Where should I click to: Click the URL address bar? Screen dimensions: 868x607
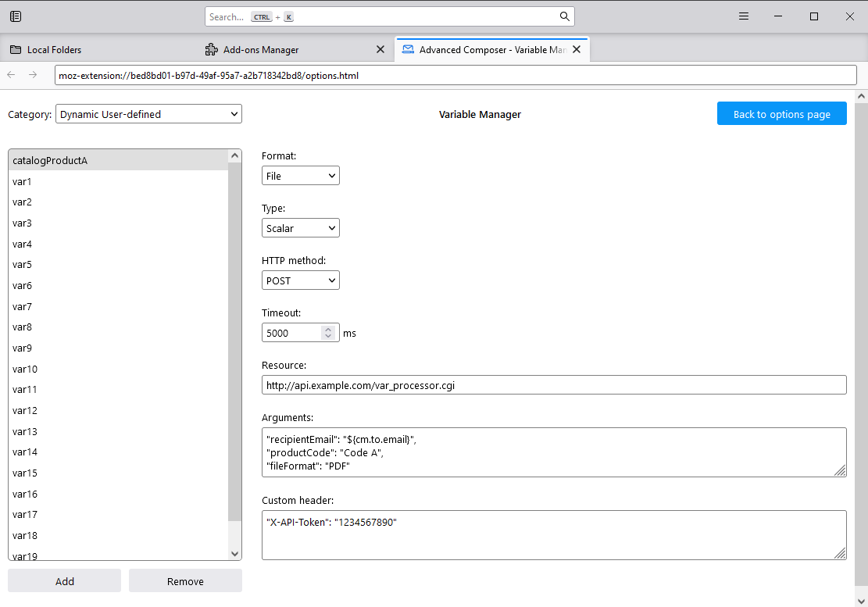point(455,75)
